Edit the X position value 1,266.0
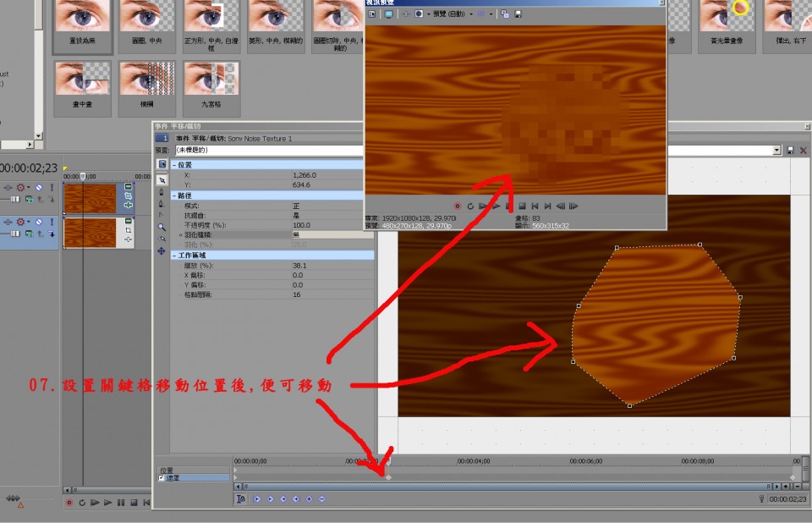The width and height of the screenshot is (812, 523). [x=304, y=175]
